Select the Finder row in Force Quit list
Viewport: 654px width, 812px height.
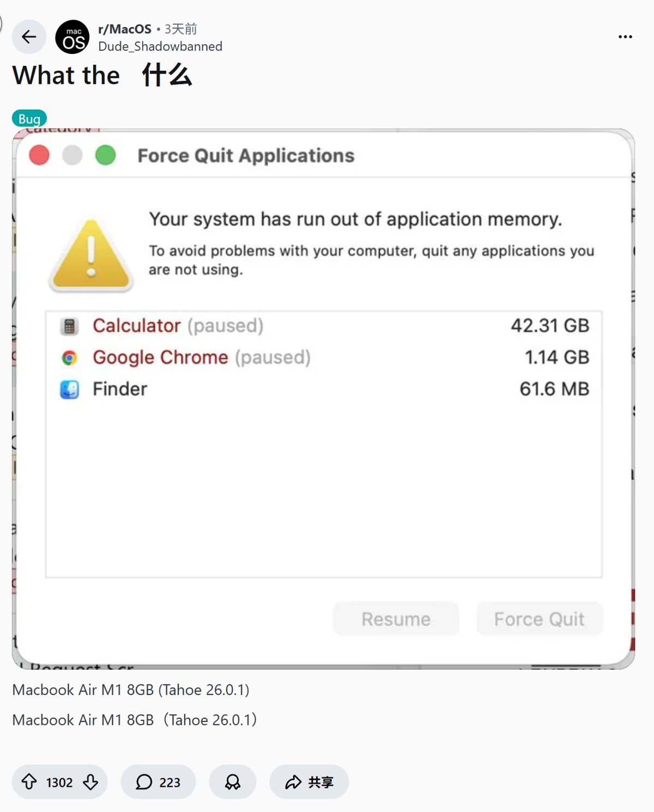[x=119, y=389]
